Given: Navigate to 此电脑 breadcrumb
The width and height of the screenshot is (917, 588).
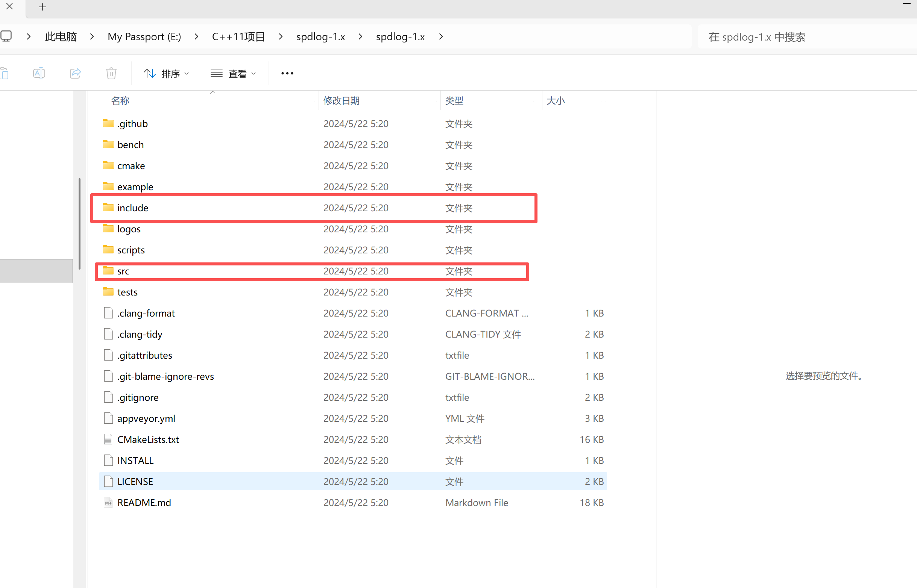Looking at the screenshot, I should [x=61, y=36].
